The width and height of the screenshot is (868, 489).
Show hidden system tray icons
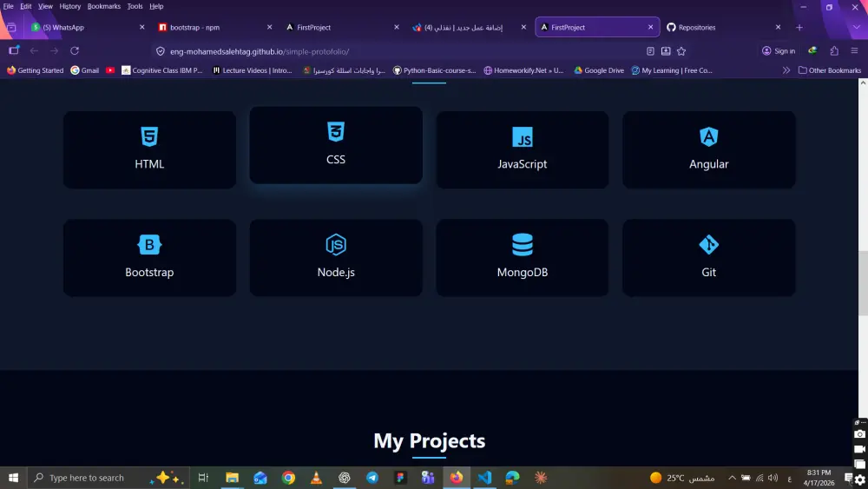click(x=732, y=478)
